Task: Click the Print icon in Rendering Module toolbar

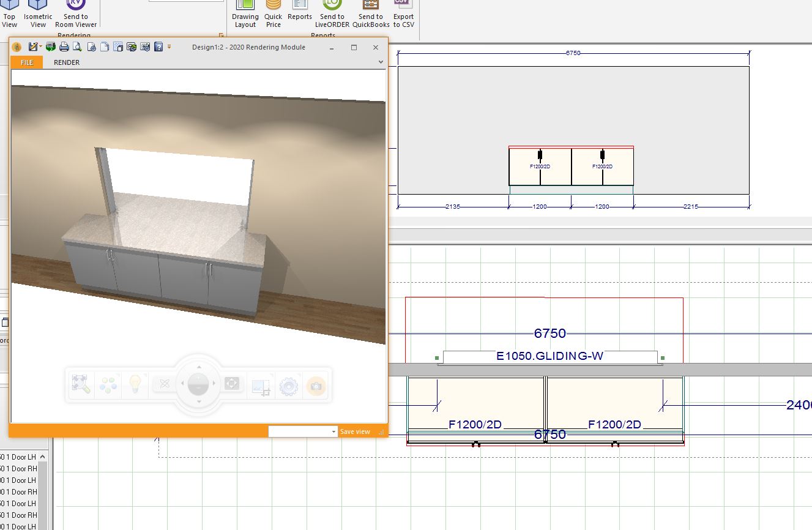Action: click(64, 47)
